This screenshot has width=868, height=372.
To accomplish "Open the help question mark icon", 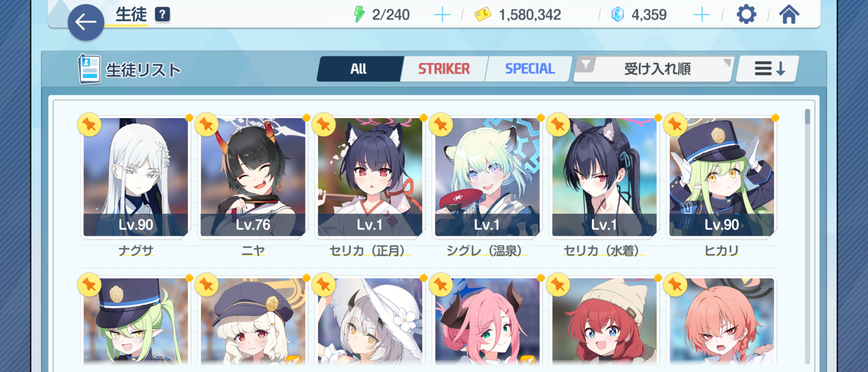I will [162, 15].
